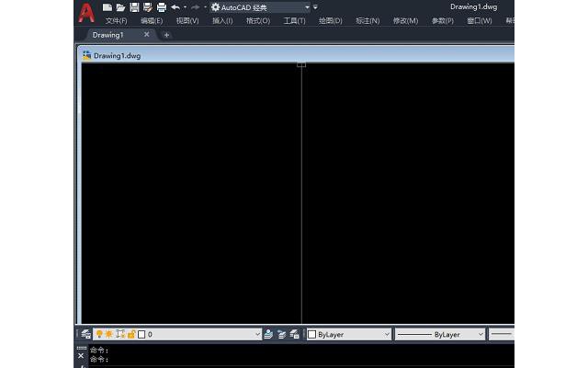The height and width of the screenshot is (368, 588).
Task: Redo with the forward arrow icon
Action: coord(195,7)
